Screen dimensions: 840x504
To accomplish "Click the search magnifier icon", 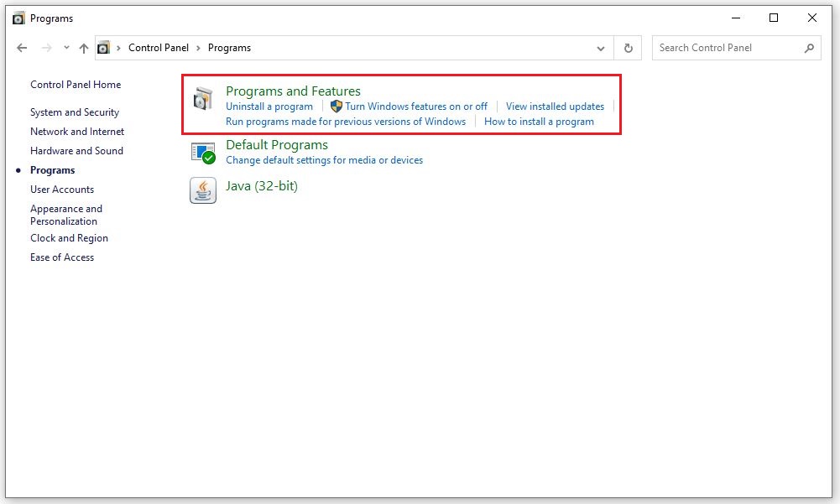I will pos(810,48).
